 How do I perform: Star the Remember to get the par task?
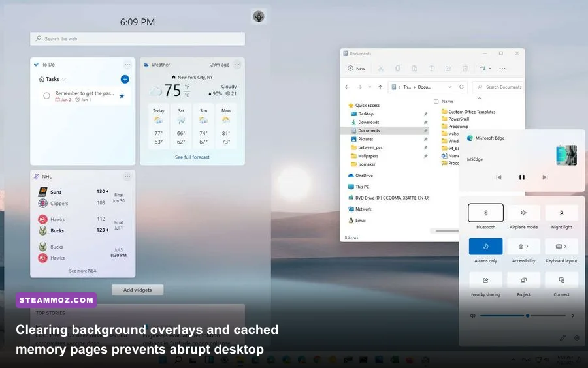[122, 96]
